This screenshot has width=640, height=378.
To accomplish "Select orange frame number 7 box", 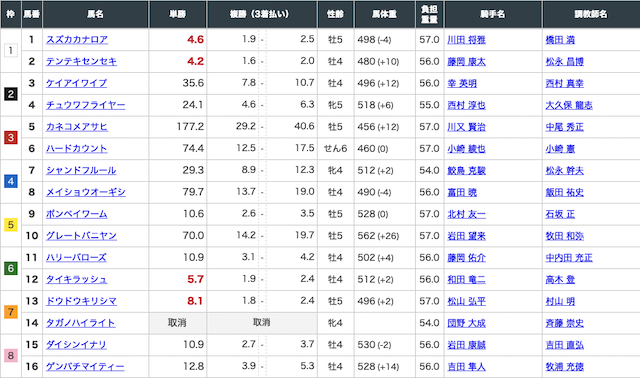I will (x=11, y=312).
